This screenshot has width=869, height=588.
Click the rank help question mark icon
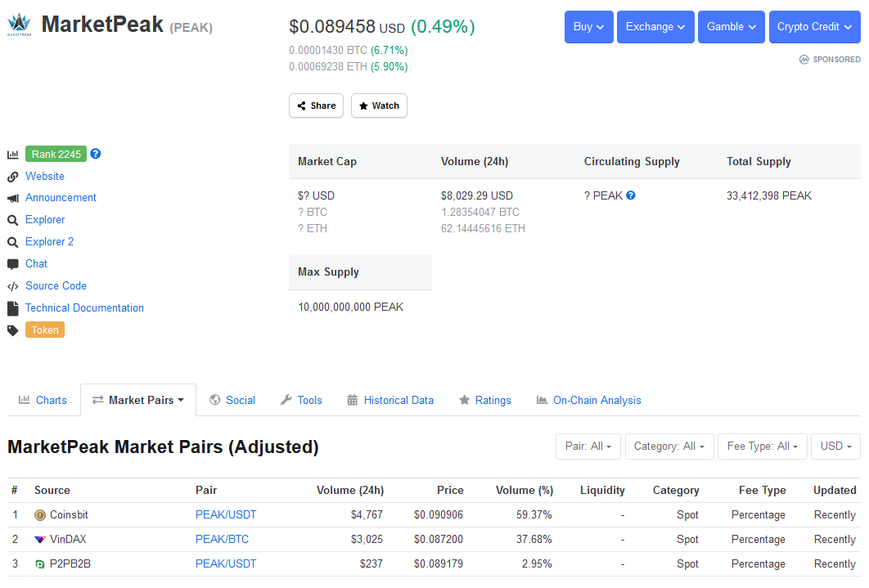point(95,154)
